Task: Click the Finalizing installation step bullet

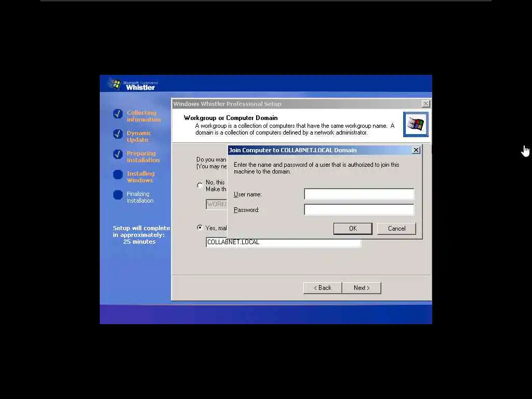Action: click(118, 195)
